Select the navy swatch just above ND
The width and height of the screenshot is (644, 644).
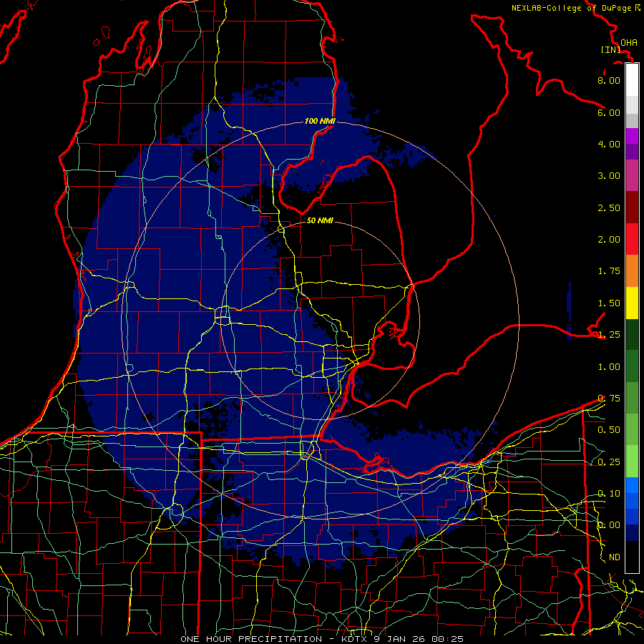pyautogui.click(x=632, y=533)
